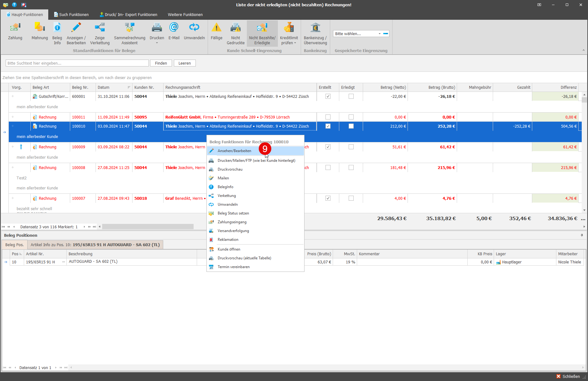
Task: Click the Datum column header
Action: (x=114, y=87)
